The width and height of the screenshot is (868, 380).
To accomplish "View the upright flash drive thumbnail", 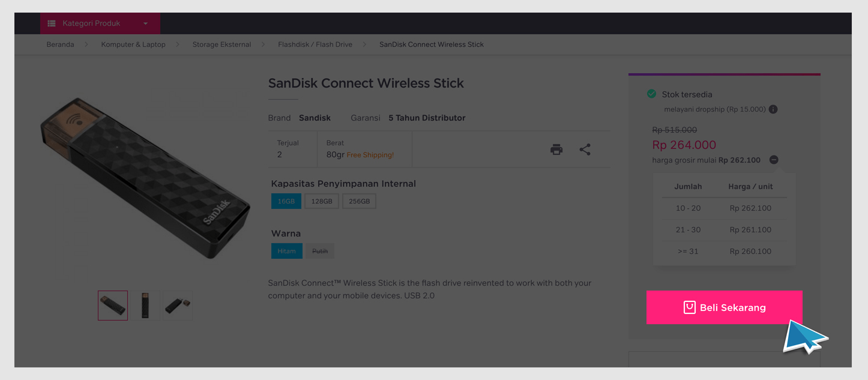I will (145, 306).
